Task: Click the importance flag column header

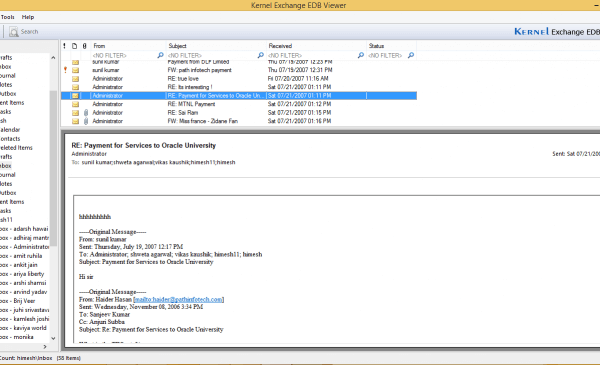Action: (64, 46)
